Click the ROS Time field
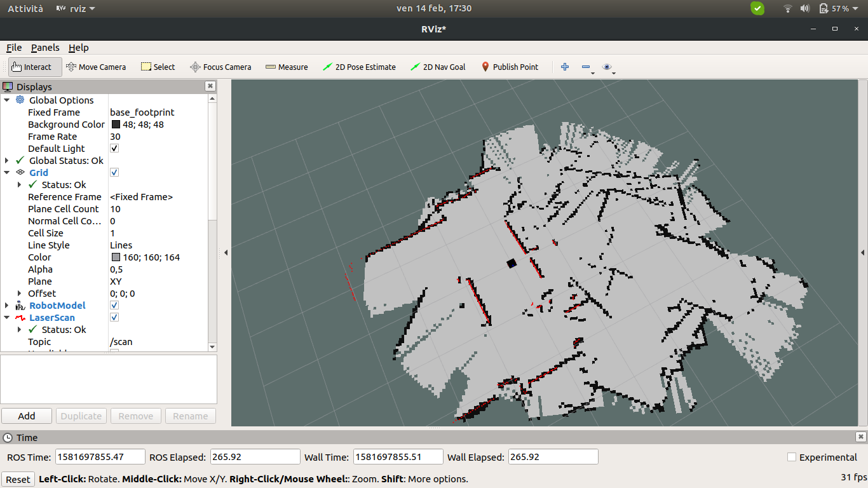The width and height of the screenshot is (868, 488). pyautogui.click(x=99, y=457)
